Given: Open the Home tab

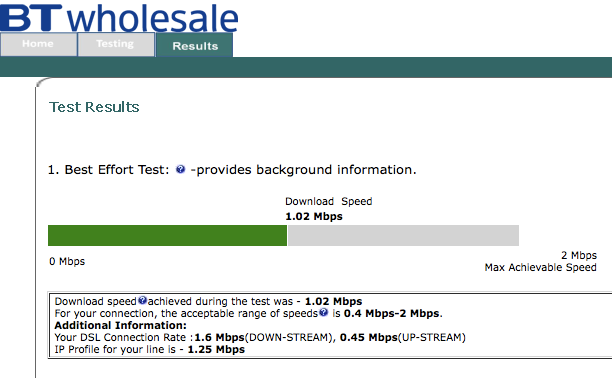Looking at the screenshot, I should tap(38, 44).
